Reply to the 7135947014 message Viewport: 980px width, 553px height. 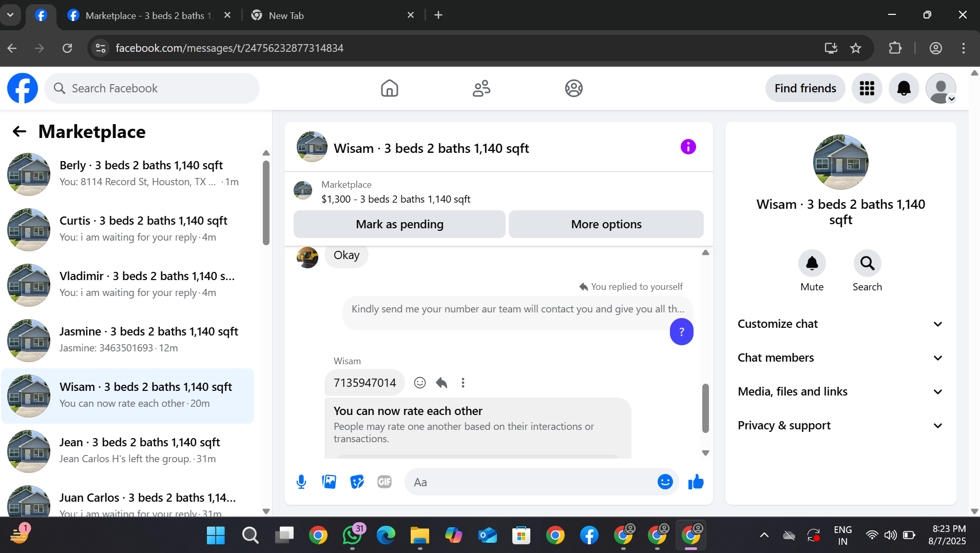coord(441,383)
